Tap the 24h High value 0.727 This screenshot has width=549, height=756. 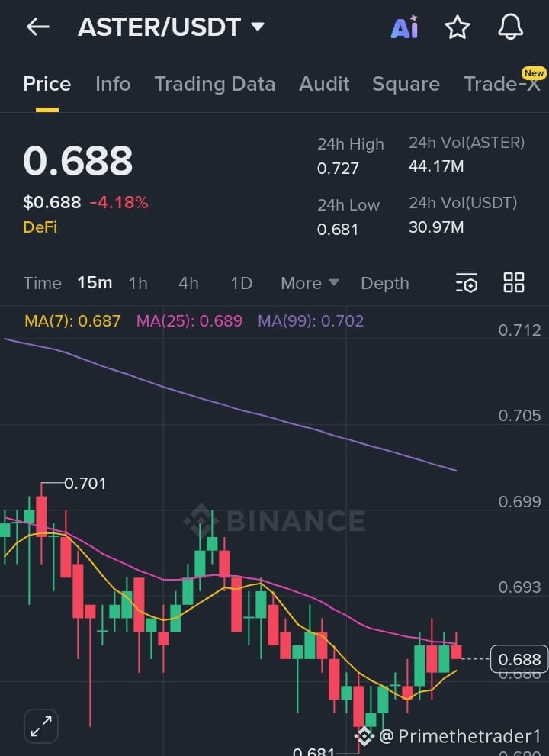click(338, 169)
